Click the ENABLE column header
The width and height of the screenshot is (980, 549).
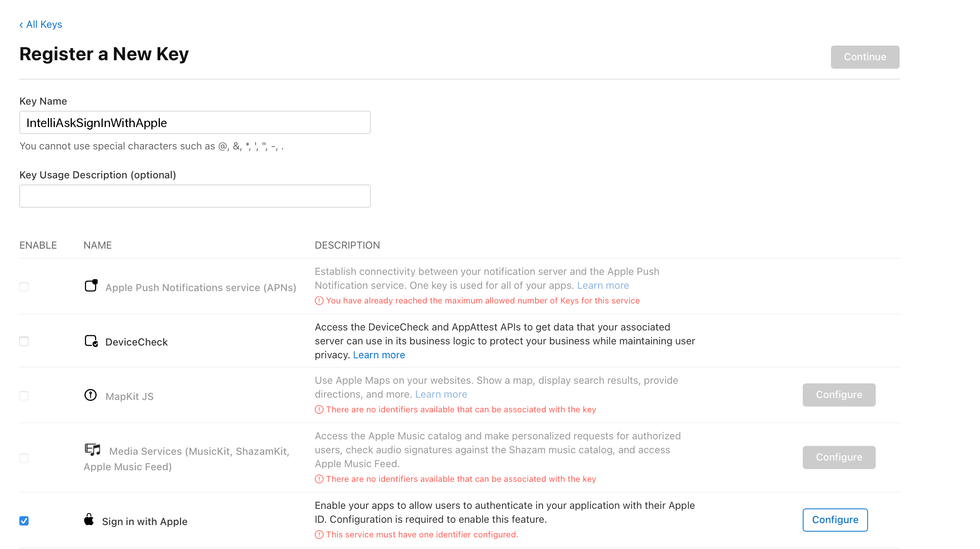(38, 245)
